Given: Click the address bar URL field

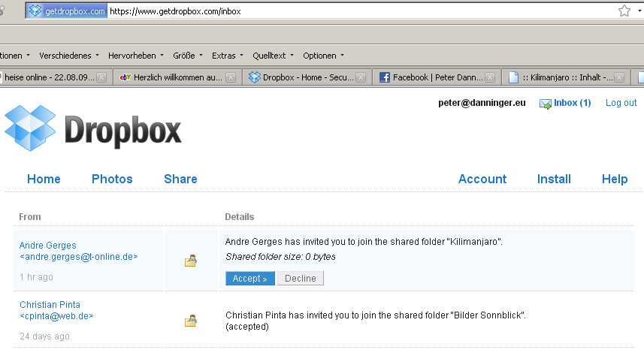Looking at the screenshot, I should (x=361, y=11).
